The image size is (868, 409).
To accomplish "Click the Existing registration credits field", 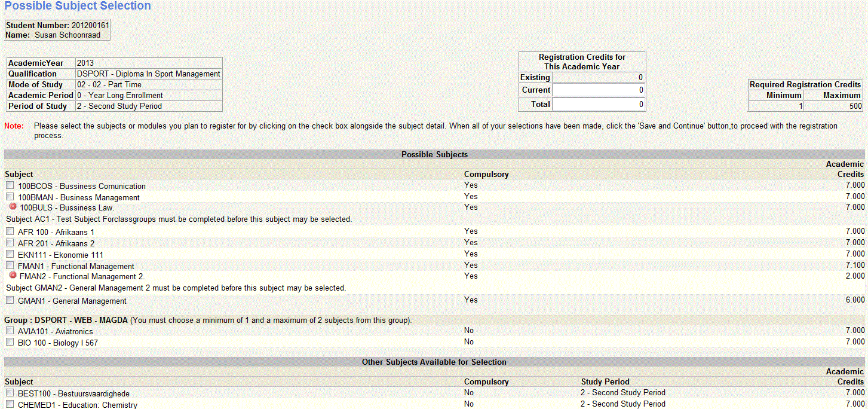I will click(598, 77).
